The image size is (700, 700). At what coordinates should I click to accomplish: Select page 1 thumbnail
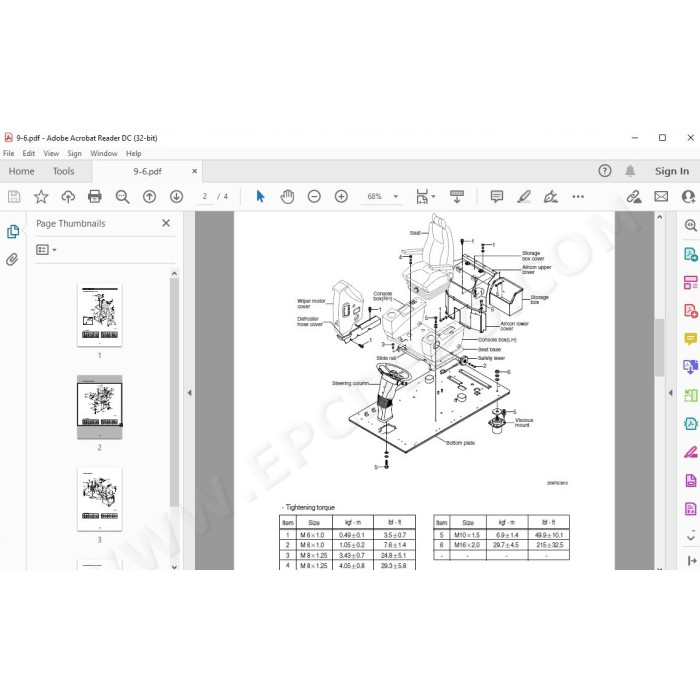100,315
